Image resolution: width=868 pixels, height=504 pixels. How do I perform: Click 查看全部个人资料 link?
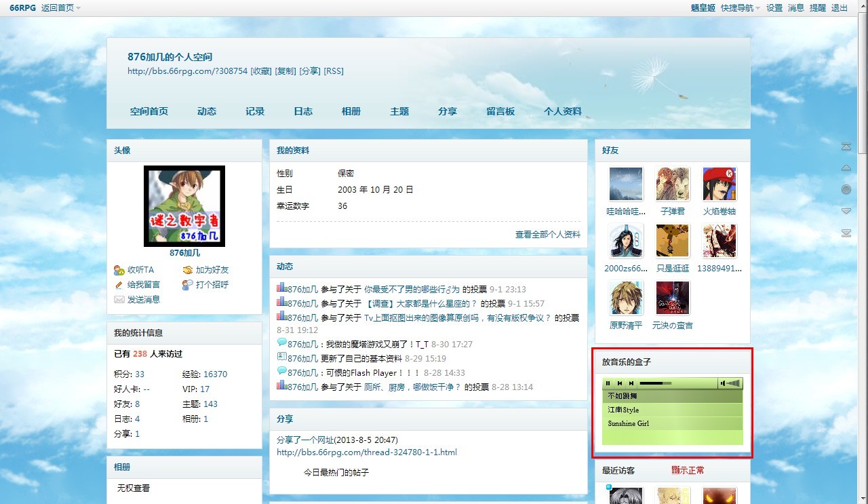548,234
